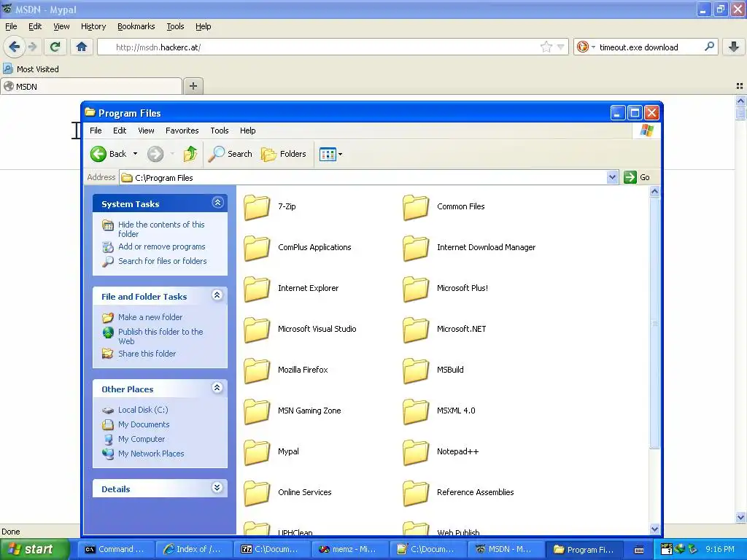The image size is (747, 560).
Task: Select the Reference Assemblies folder icon
Action: 416,492
